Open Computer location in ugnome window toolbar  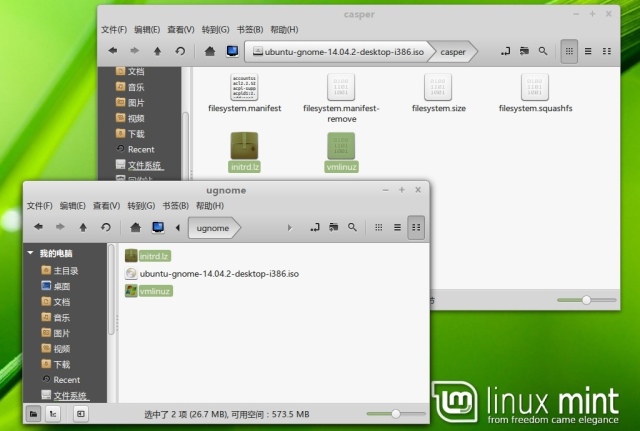[x=158, y=227]
